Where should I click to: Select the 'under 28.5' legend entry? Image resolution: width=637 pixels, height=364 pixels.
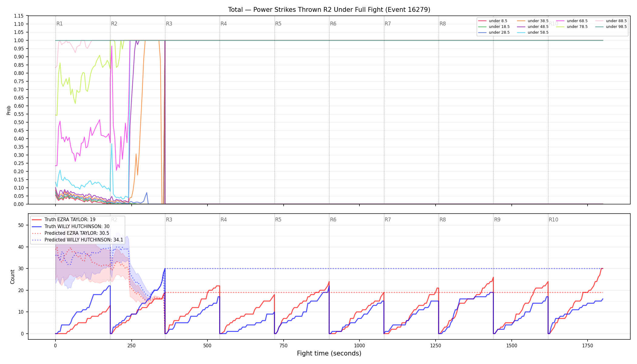(494, 32)
